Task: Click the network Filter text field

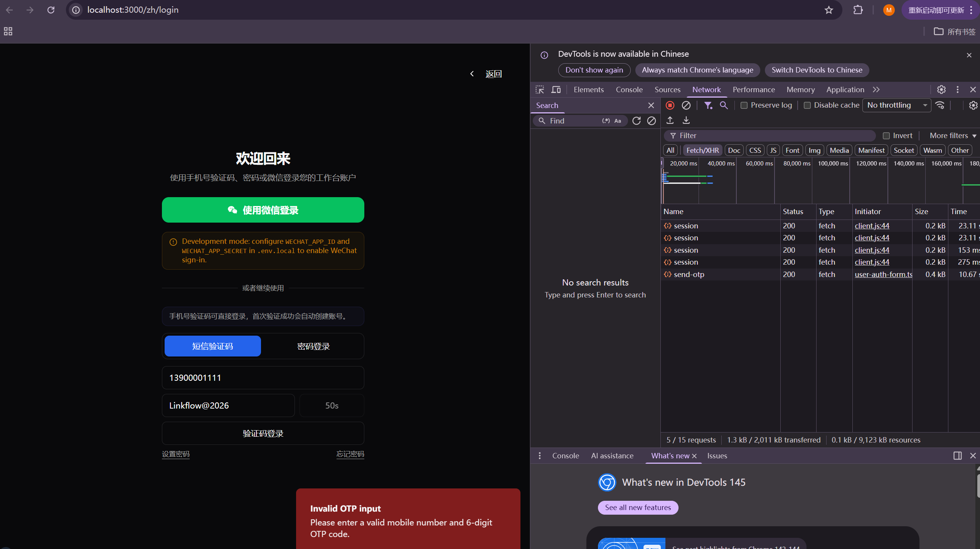Action: [x=770, y=136]
